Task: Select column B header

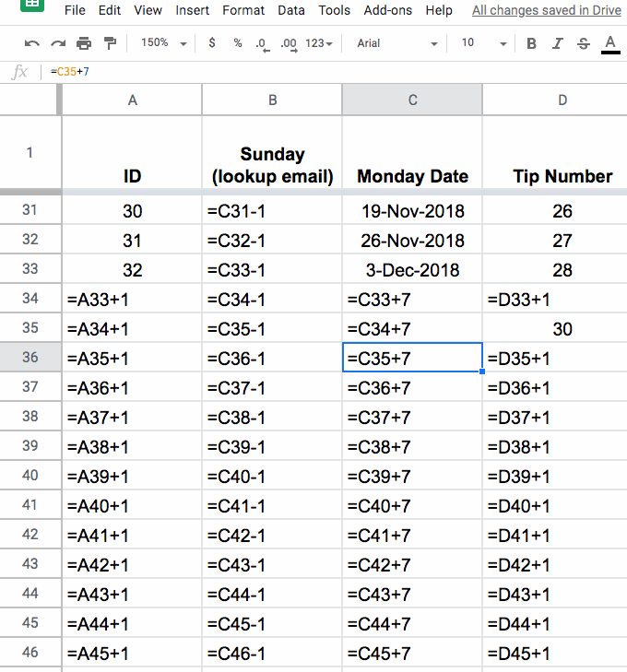Action: [272, 100]
